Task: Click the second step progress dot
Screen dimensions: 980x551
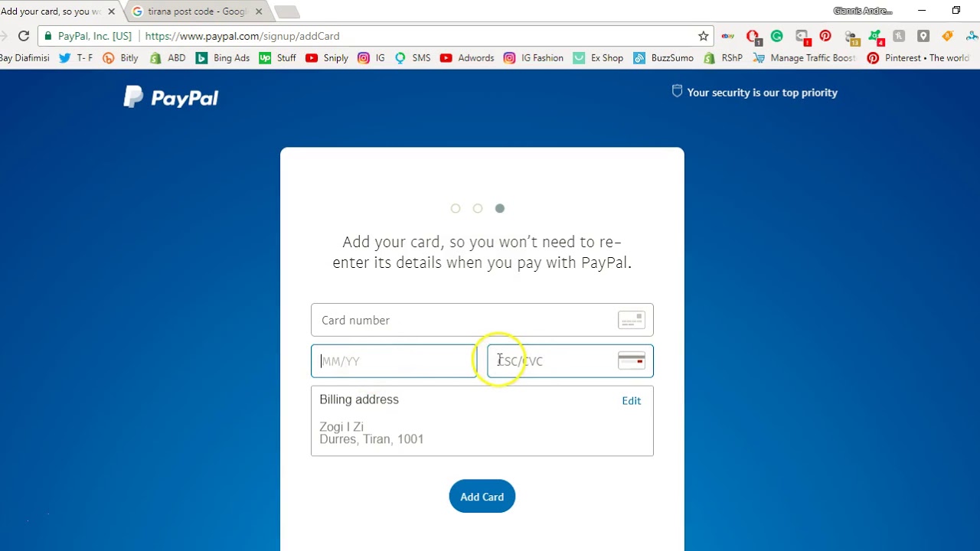Action: [x=478, y=208]
